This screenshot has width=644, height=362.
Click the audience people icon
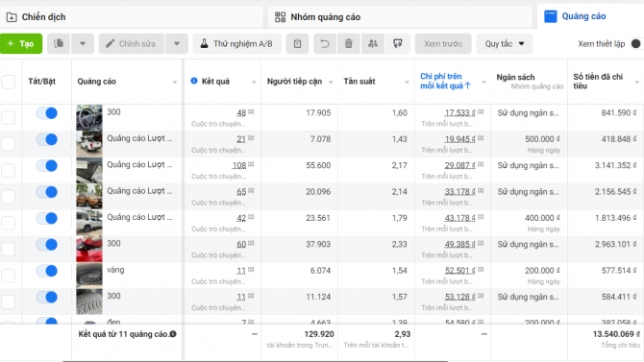pos(373,43)
